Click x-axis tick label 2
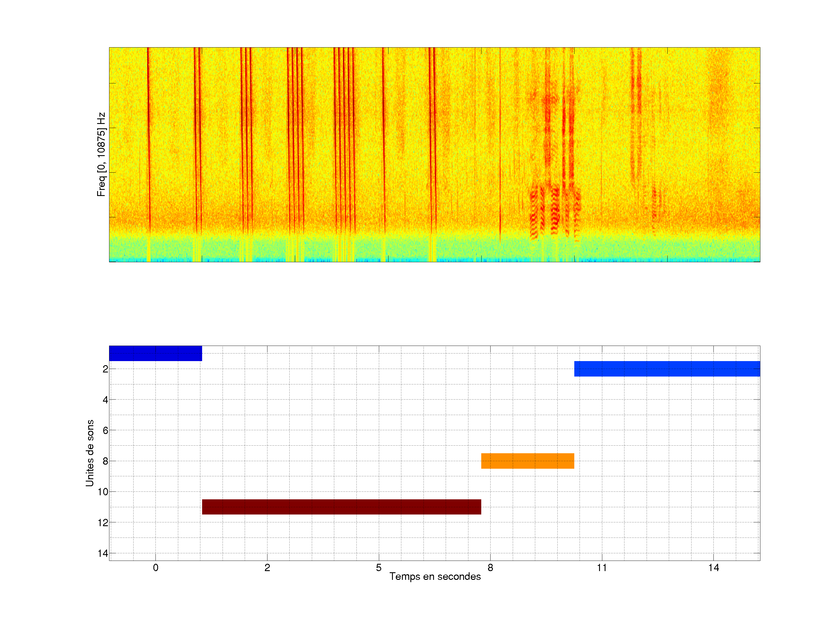The width and height of the screenshot is (840, 630). [x=267, y=568]
